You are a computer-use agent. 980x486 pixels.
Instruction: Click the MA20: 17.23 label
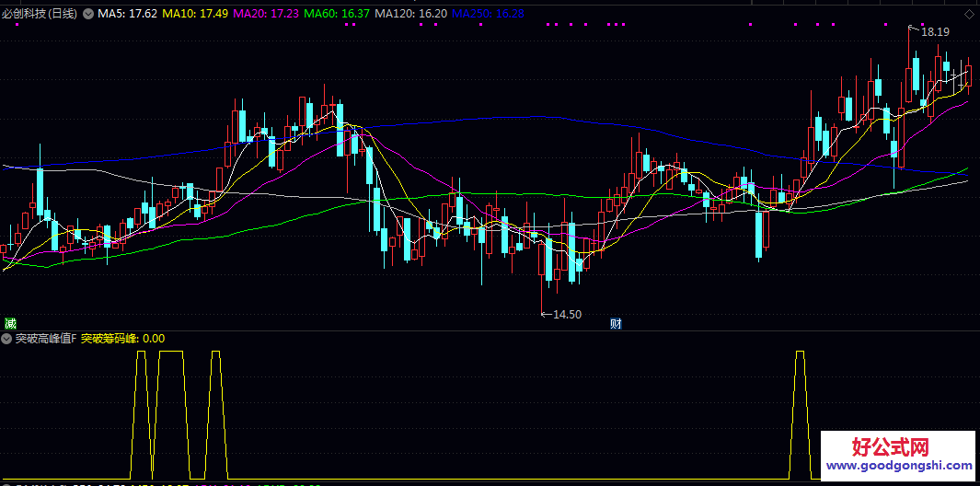tap(267, 14)
